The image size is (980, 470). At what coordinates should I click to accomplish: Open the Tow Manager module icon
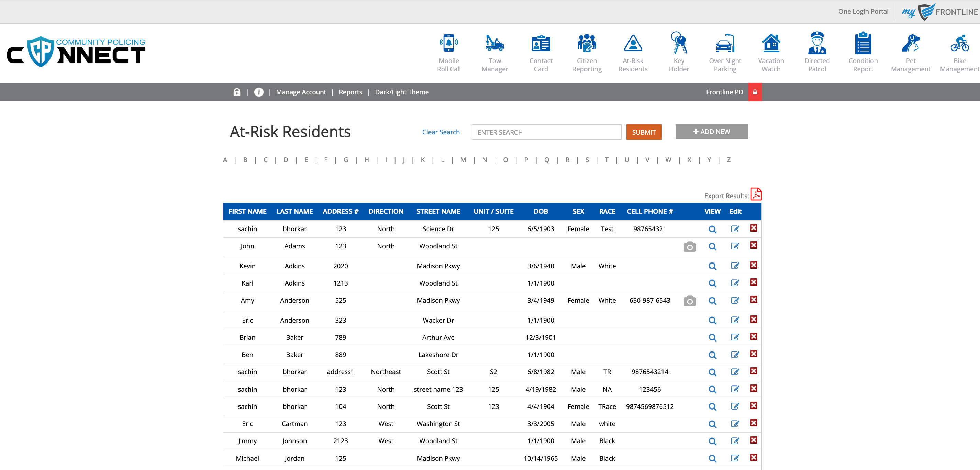pyautogui.click(x=494, y=44)
